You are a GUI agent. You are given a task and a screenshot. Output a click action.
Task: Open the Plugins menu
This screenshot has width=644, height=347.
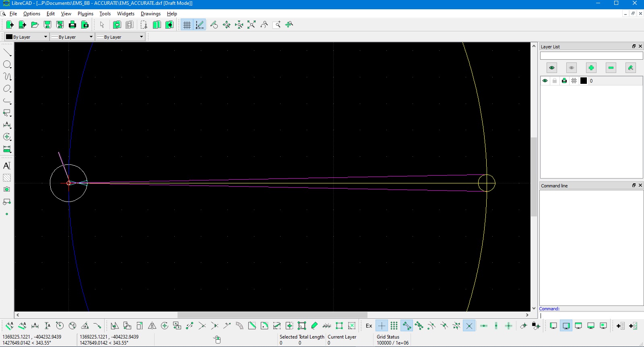coord(85,13)
